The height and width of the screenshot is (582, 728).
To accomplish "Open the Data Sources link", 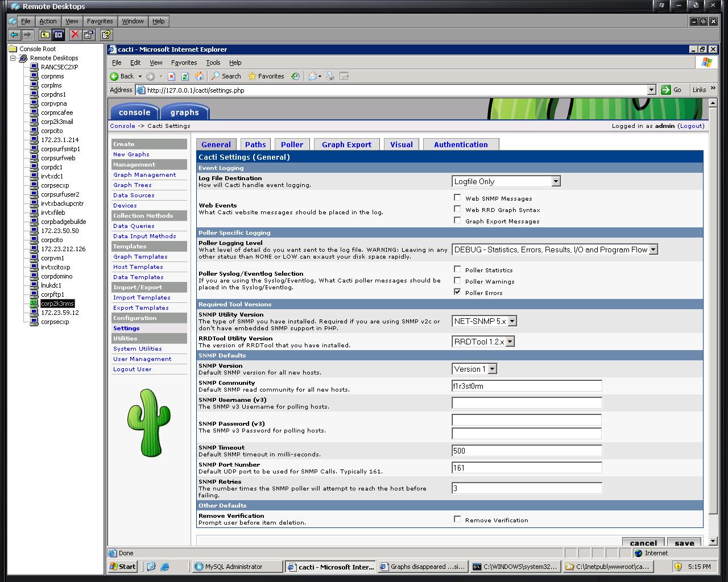I will pos(134,196).
